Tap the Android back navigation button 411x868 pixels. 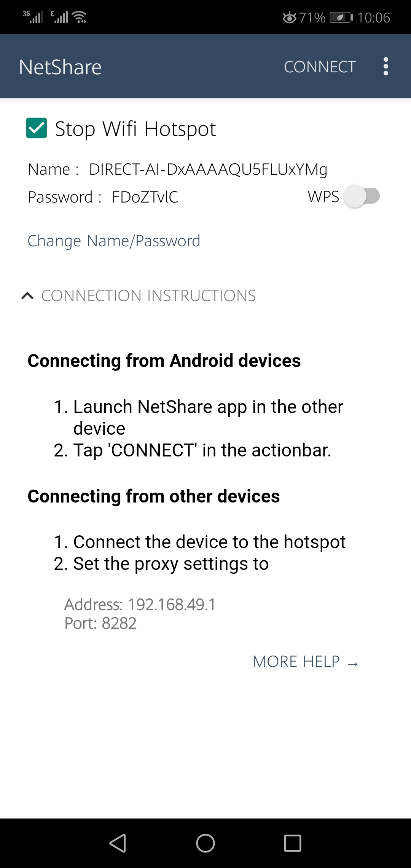(118, 843)
